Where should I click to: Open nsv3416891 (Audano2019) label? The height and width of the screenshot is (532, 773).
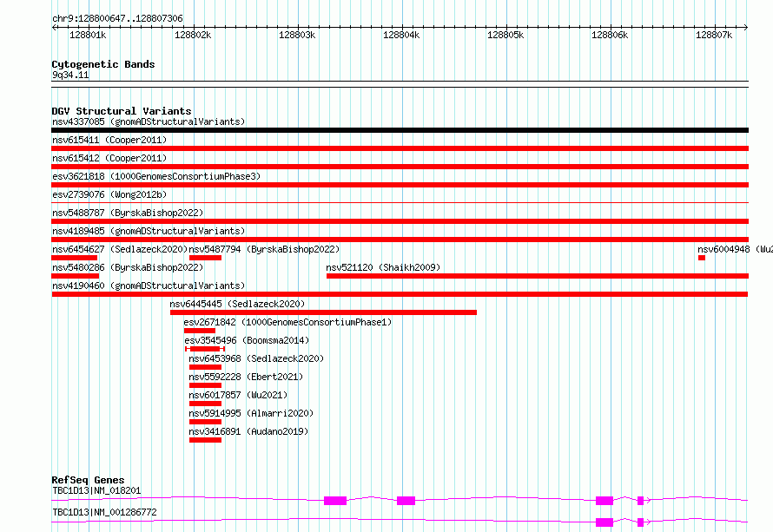pyautogui.click(x=248, y=431)
